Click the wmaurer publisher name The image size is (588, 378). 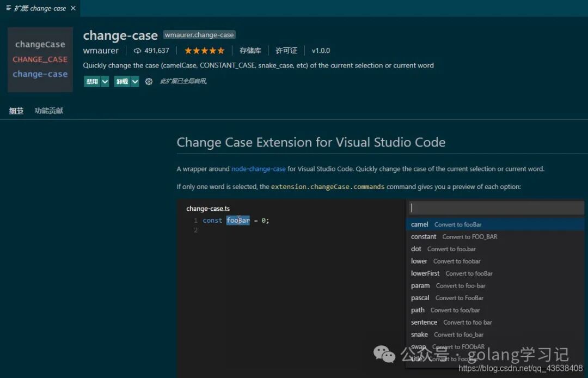click(x=101, y=51)
